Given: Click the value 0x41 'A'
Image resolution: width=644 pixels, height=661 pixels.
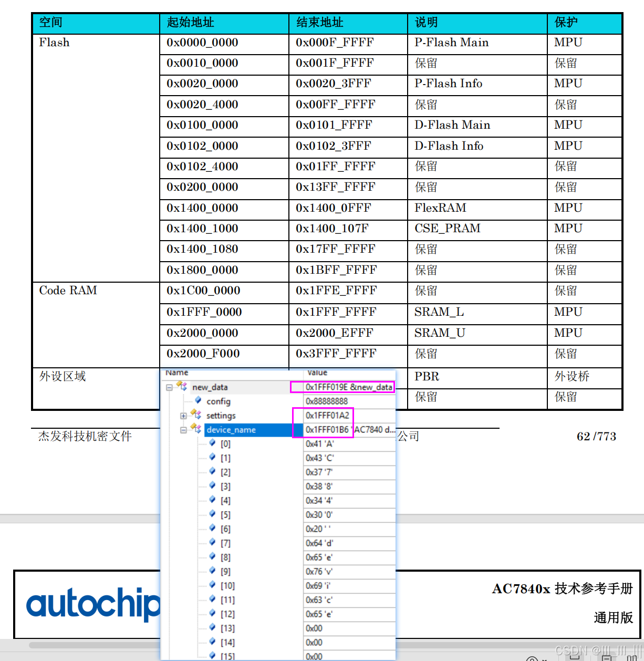Looking at the screenshot, I should (319, 444).
